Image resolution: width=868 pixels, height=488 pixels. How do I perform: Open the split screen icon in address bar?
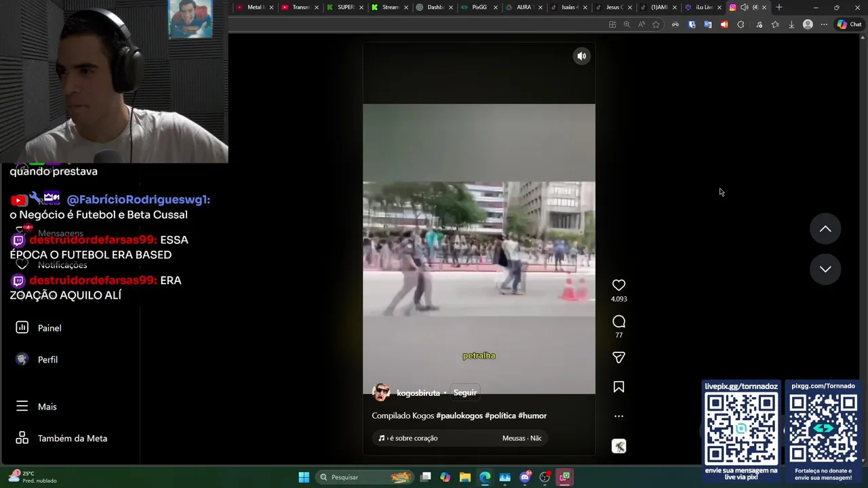tap(612, 24)
